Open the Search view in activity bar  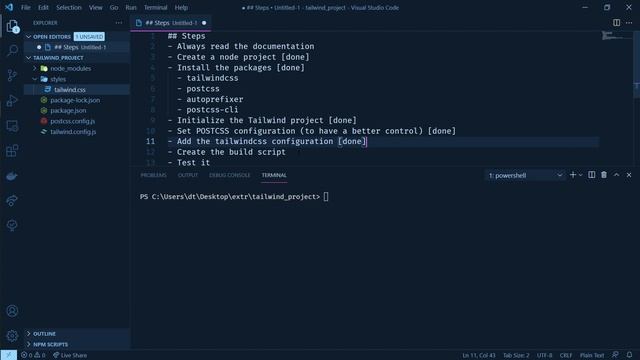[12, 51]
